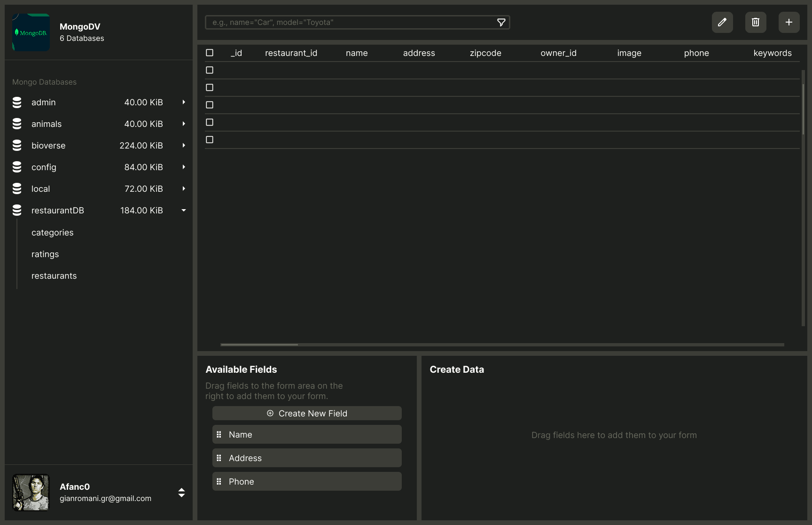
Task: Check the last table row checkbox
Action: [210, 140]
